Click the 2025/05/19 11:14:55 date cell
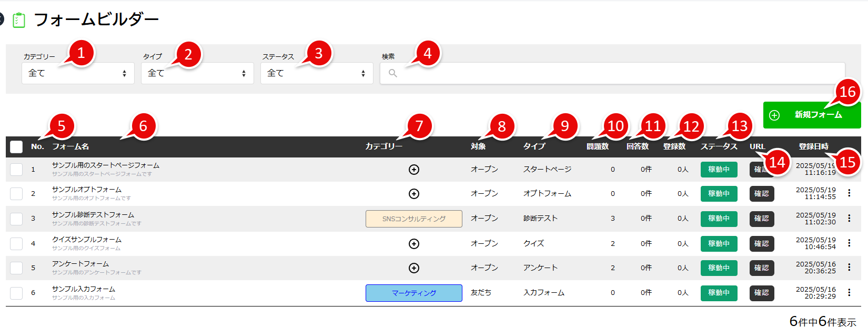Viewport: 868px width, 336px height. point(816,193)
